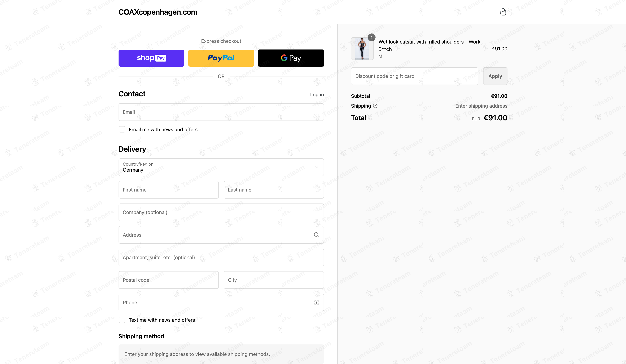This screenshot has width=626, height=364.
Task: Open the catsuit product thumbnail
Action: [x=362, y=49]
